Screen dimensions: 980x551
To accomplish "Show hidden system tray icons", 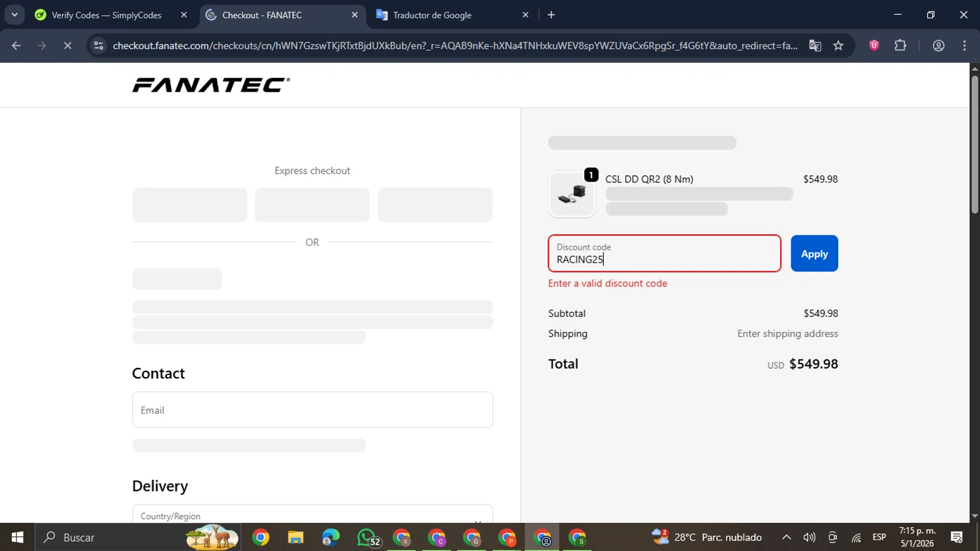I will pyautogui.click(x=787, y=537).
